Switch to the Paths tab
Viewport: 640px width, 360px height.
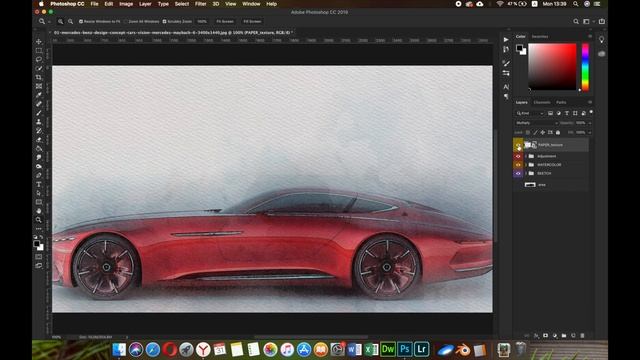coord(561,102)
